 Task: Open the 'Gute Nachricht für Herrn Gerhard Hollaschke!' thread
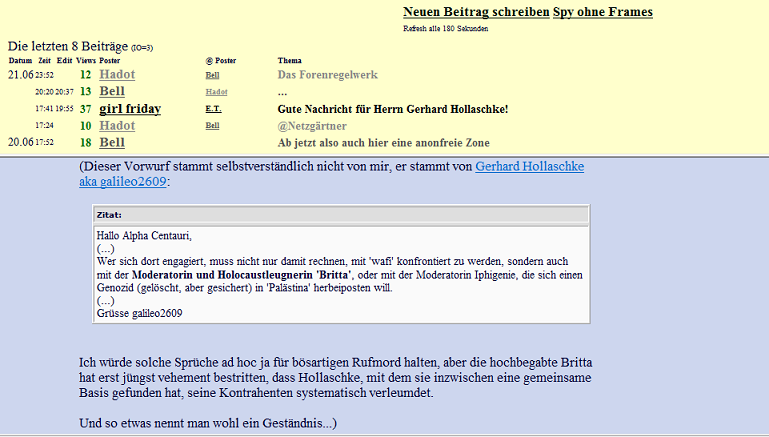point(392,109)
